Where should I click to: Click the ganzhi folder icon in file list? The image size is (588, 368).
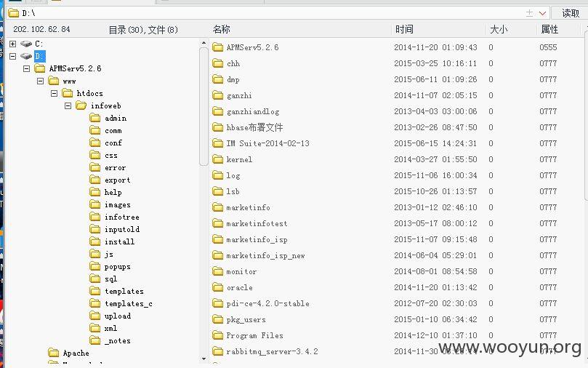click(217, 95)
